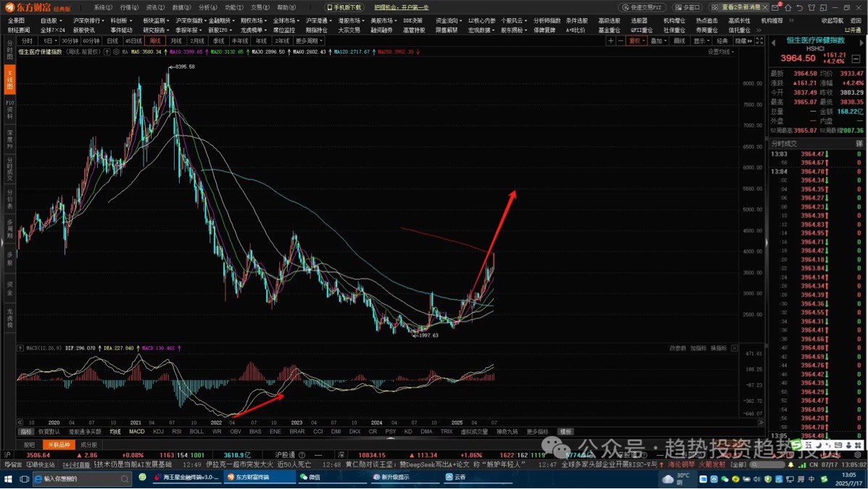Select the 虚拟成交量 indicator tab
The width and height of the screenshot is (868, 489).
pos(474,432)
